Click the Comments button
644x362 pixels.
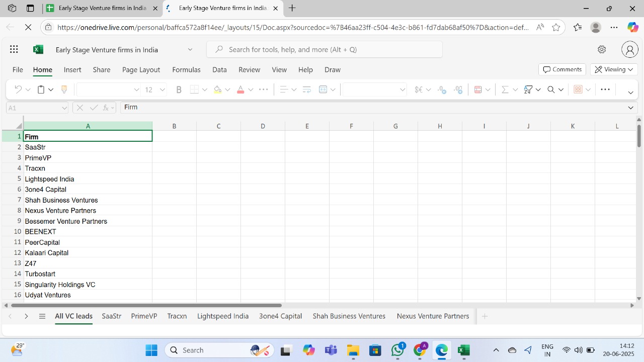(x=562, y=69)
